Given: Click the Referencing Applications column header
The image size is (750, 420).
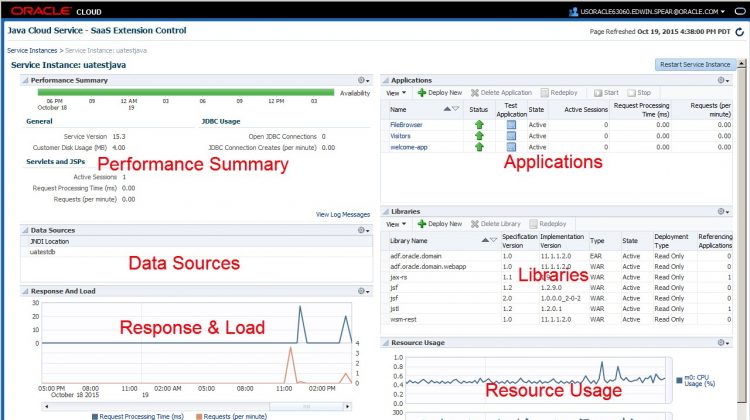Looking at the screenshot, I should 715,241.
